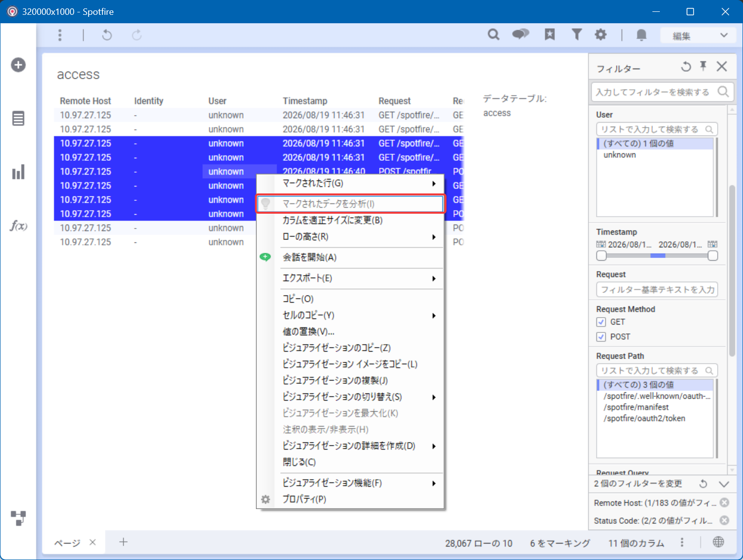Close the filter panel
The height and width of the screenshot is (560, 743).
tap(722, 66)
